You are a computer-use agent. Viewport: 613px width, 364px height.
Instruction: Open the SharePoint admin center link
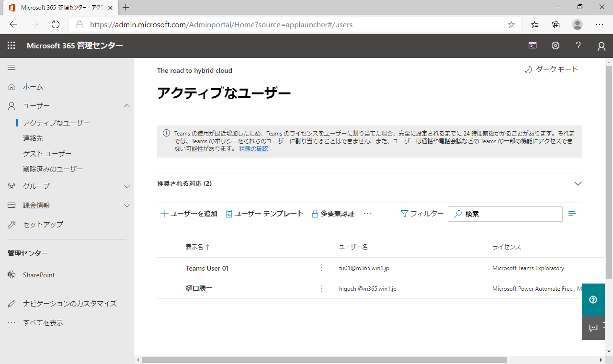tap(39, 275)
